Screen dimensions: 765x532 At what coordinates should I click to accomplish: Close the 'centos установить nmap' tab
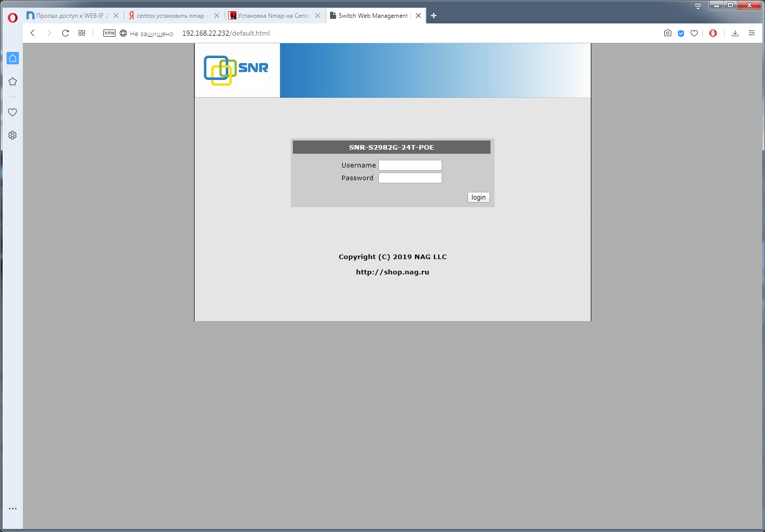tap(216, 16)
